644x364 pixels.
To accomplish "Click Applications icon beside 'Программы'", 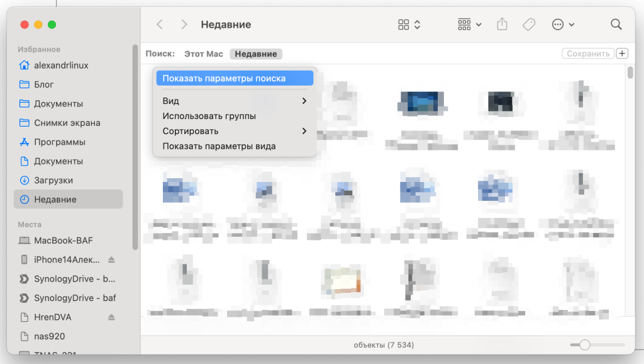I will click(x=25, y=142).
